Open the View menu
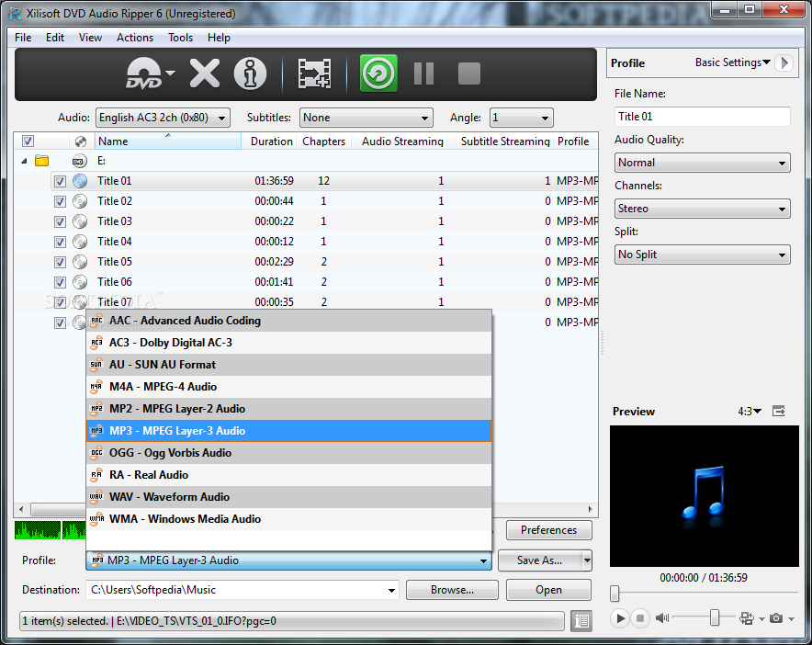 (90, 38)
